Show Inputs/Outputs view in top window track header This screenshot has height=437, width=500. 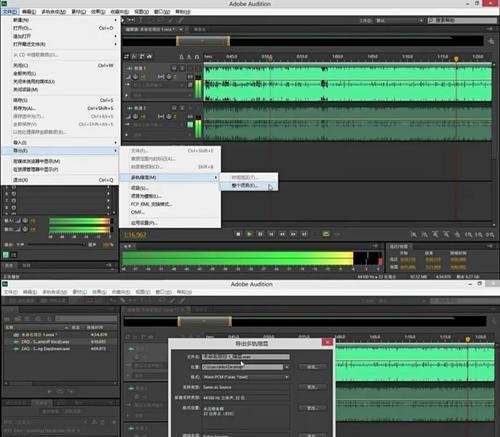[x=127, y=57]
